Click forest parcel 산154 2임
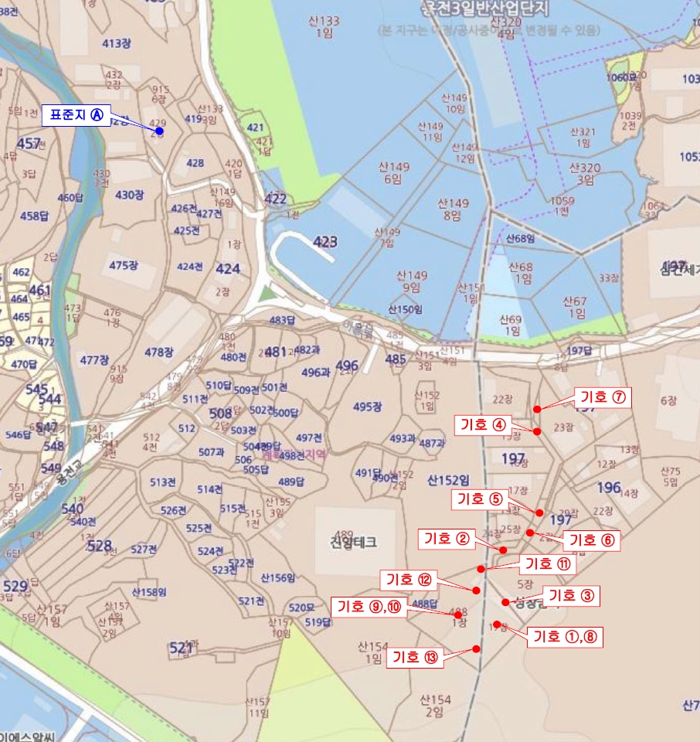The width and height of the screenshot is (700, 742). tap(435, 706)
